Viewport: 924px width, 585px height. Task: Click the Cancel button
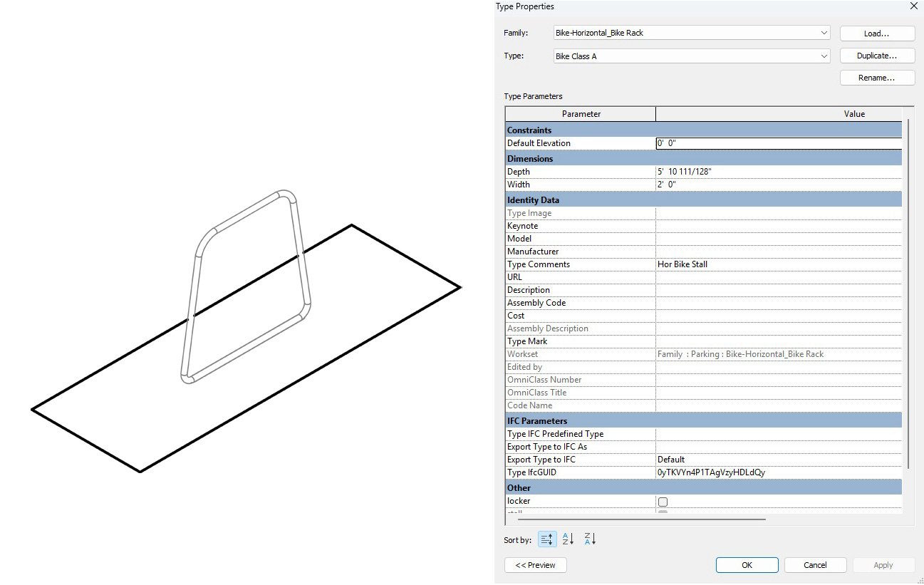point(815,565)
